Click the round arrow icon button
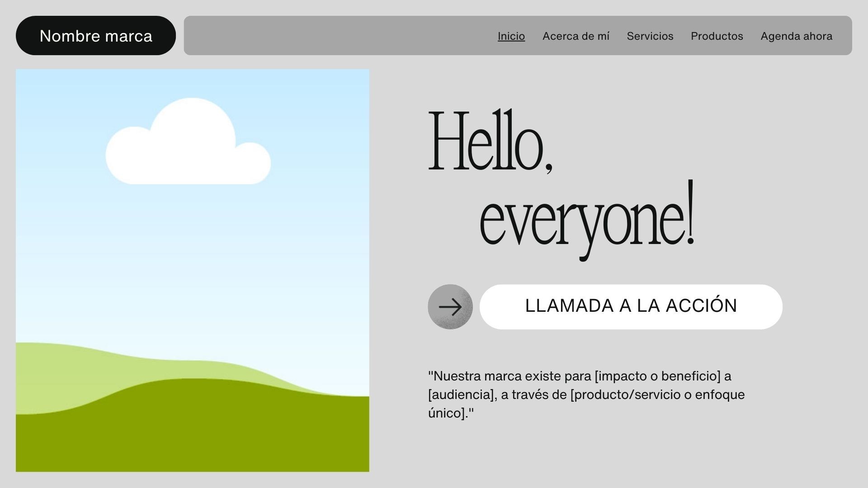The height and width of the screenshot is (488, 868). point(450,307)
